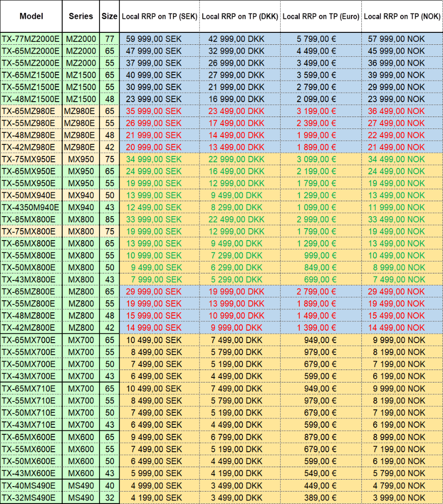Screen dimensions: 443x504
Task: Click the 42 999,00 DKK price cell
Action: (239, 39)
